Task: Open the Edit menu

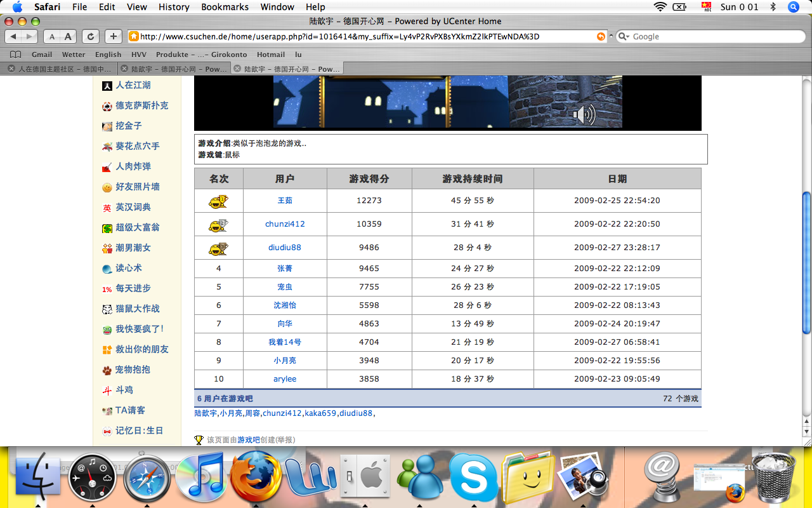Action: tap(107, 7)
